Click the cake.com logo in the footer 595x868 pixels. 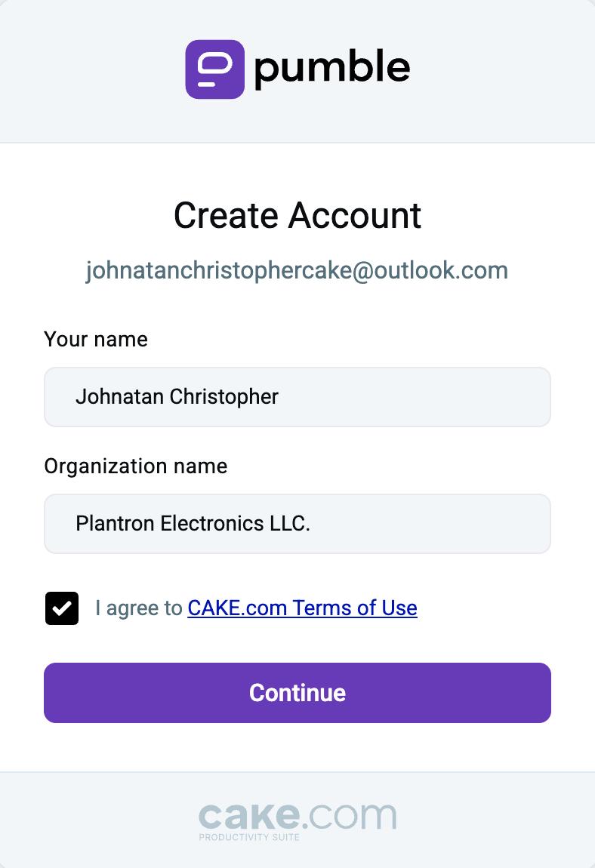click(297, 821)
